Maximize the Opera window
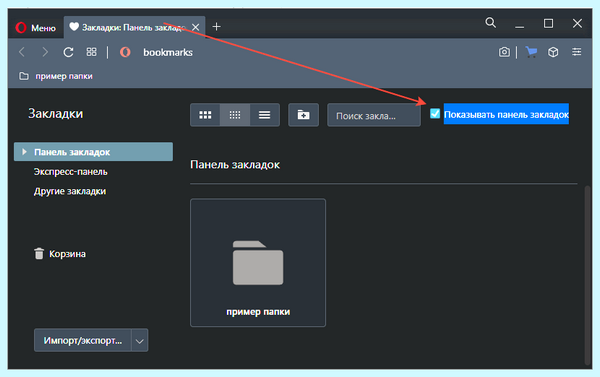This screenshot has height=377, width=600. pyautogui.click(x=548, y=24)
